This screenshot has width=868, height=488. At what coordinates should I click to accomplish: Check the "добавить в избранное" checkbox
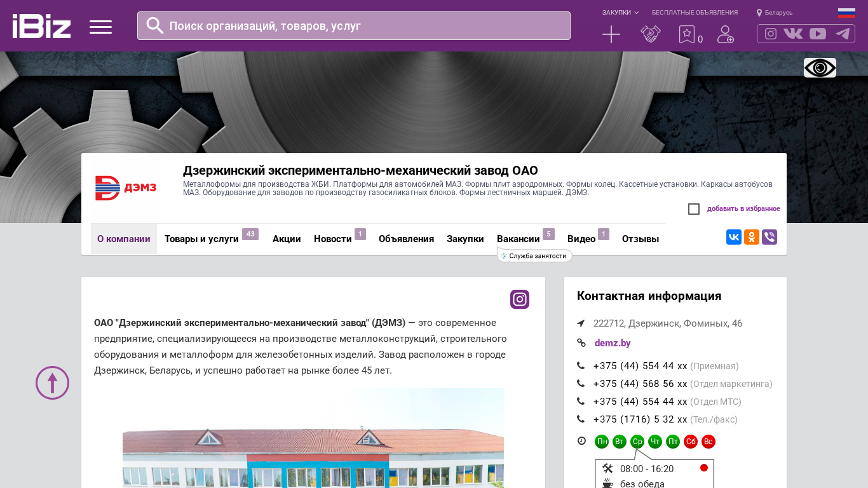[x=694, y=209]
